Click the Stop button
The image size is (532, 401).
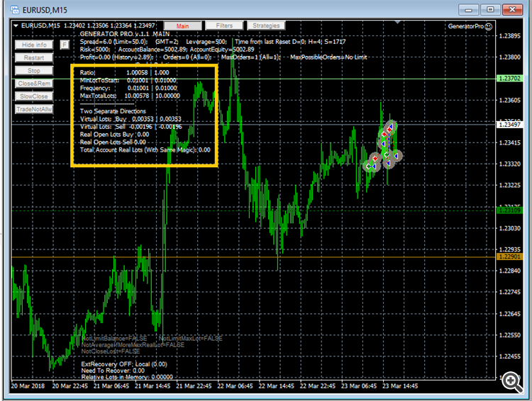point(34,71)
